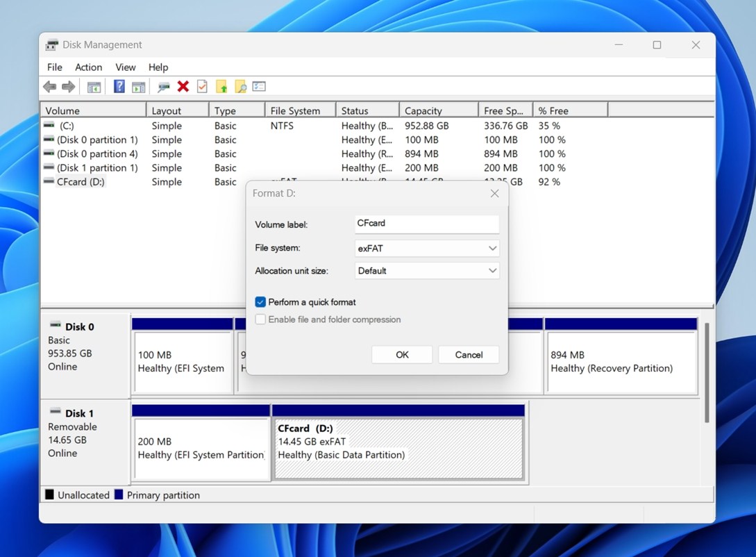Open the File menu
Screen dimensions: 756x557
[54, 67]
